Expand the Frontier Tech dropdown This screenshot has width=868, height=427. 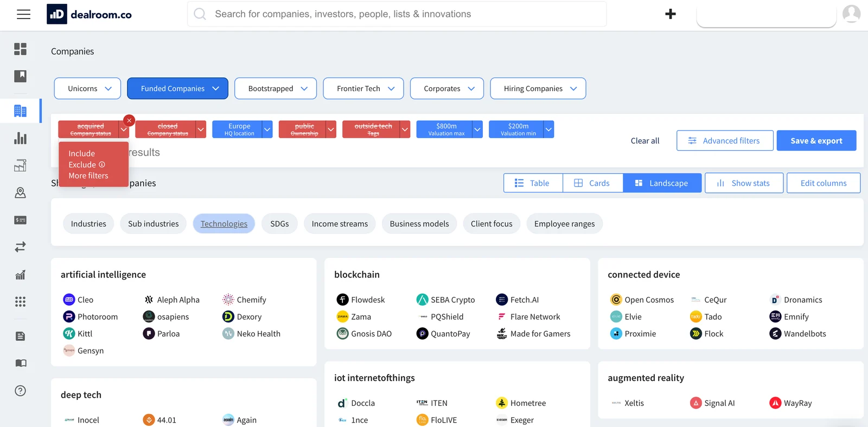pyautogui.click(x=391, y=88)
